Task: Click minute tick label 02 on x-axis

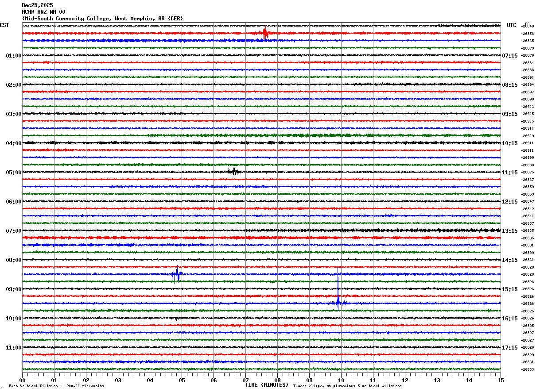Action: point(86,380)
